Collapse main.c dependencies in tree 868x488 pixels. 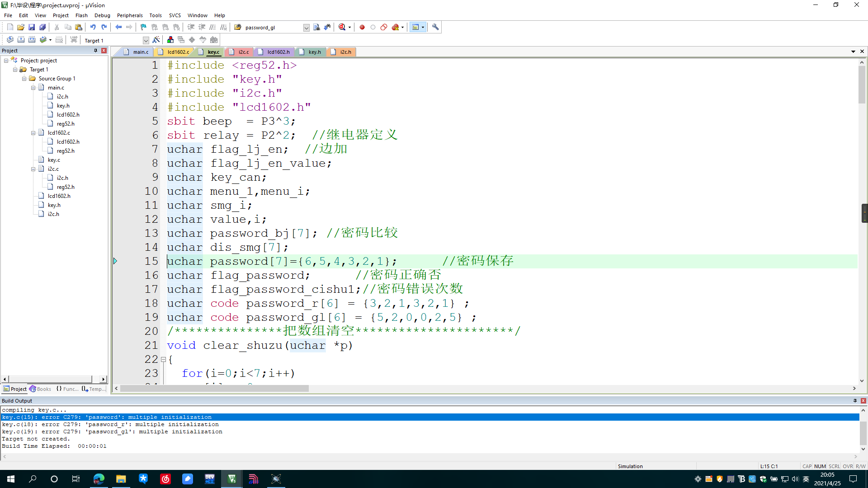[x=33, y=88]
